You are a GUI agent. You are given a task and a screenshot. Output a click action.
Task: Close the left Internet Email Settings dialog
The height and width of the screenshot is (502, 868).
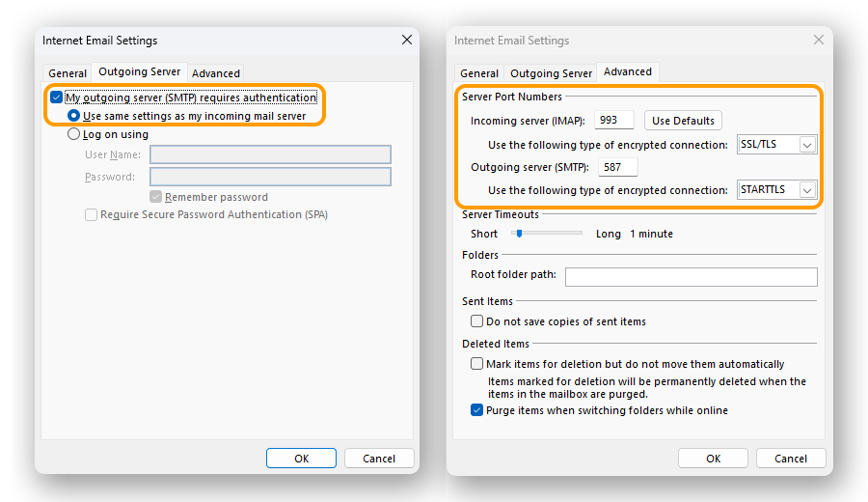coord(406,41)
